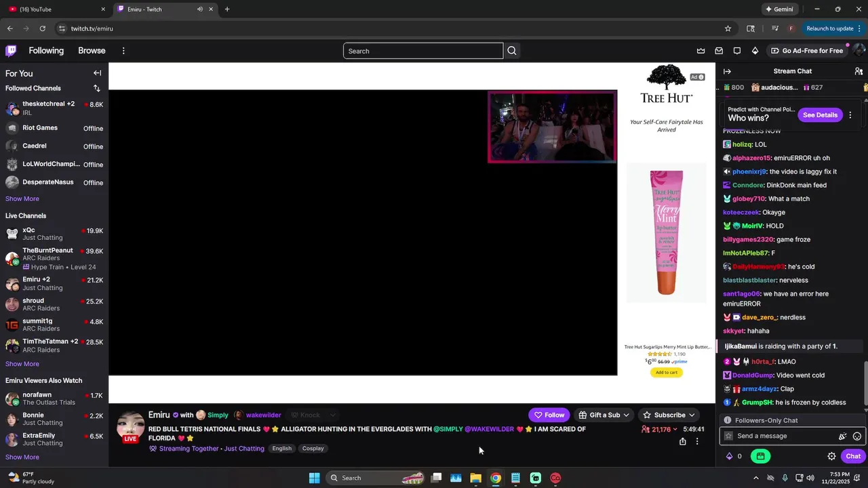The width and height of the screenshot is (868, 488).
Task: Mute the Emiru Twitch tab audio
Action: click(199, 9)
